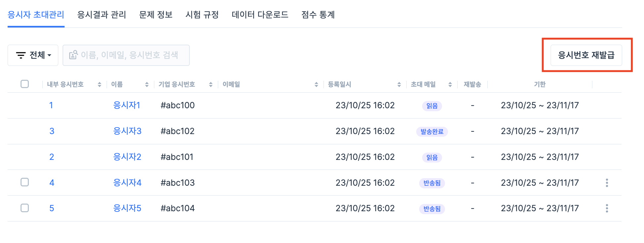
Task: Sort by 내부 응시번호 column arrows
Action: [99, 85]
